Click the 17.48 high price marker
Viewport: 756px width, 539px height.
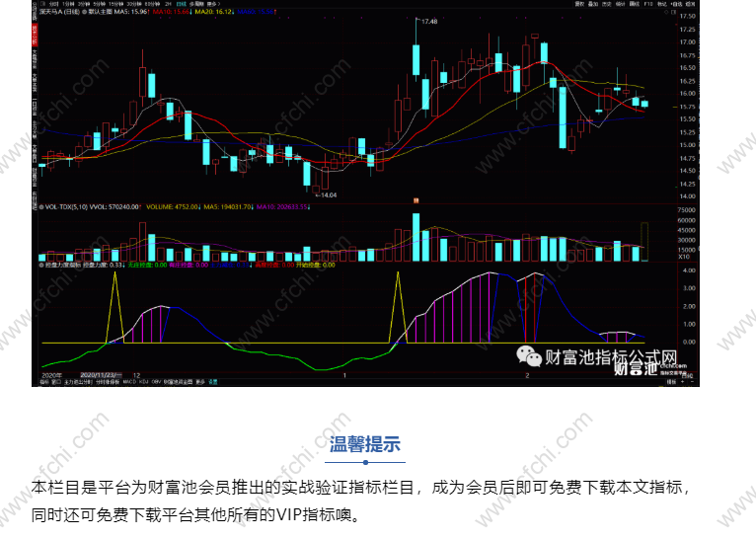pos(429,22)
